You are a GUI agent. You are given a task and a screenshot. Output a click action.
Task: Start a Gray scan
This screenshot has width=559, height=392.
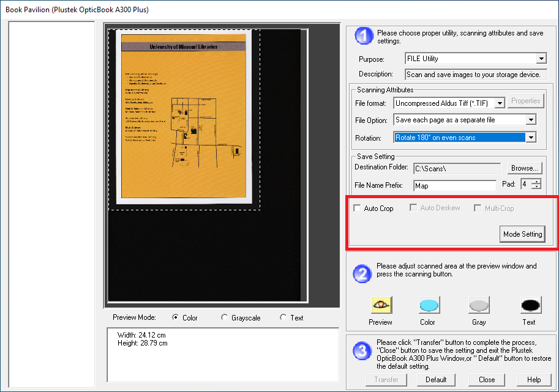pos(479,305)
